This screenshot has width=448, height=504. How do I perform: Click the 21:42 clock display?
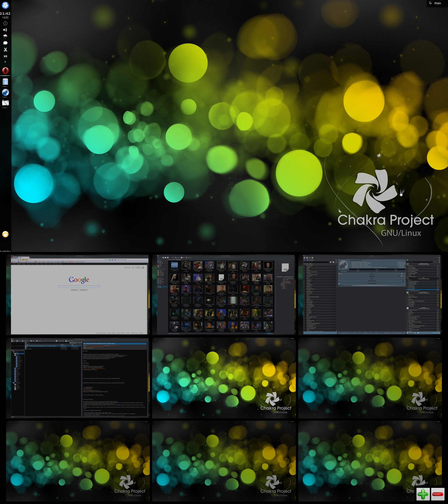5,14
